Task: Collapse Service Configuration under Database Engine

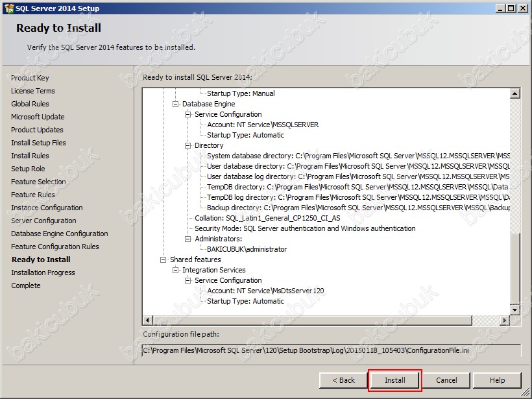Action: coord(187,114)
